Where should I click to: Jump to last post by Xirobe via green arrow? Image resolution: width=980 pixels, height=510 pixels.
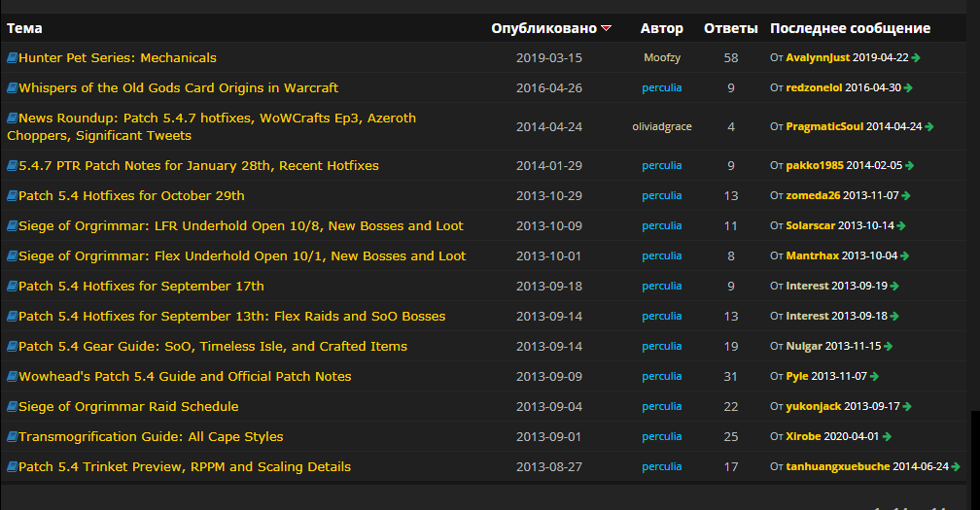coord(887,437)
